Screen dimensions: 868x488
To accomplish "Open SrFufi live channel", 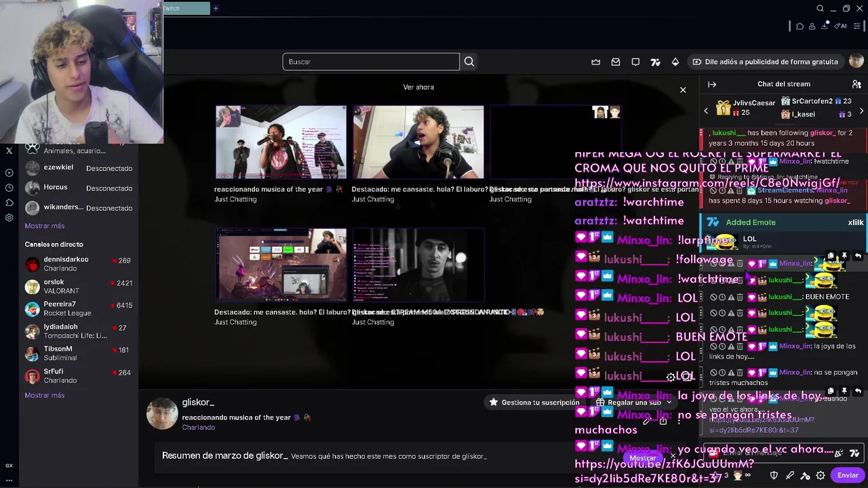I will tap(78, 375).
